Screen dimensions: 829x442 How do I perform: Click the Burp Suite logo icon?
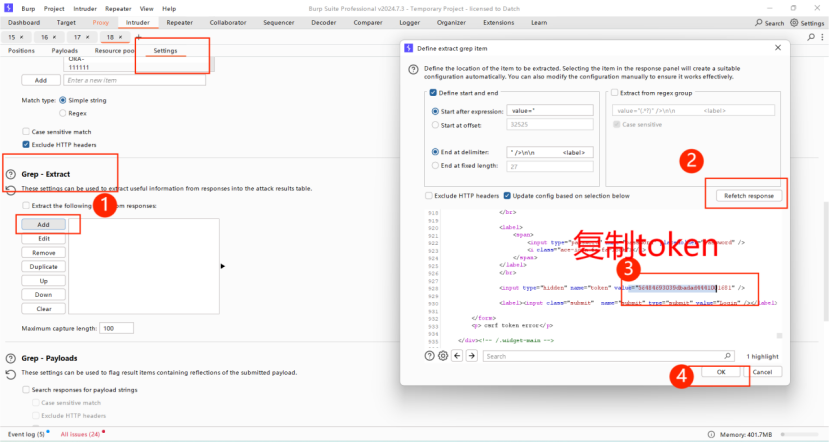pyautogui.click(x=8, y=8)
